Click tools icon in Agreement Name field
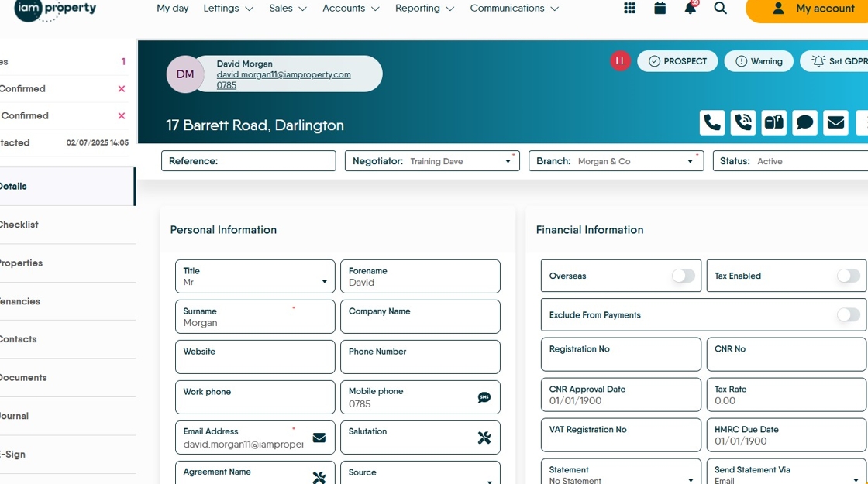 (x=319, y=477)
